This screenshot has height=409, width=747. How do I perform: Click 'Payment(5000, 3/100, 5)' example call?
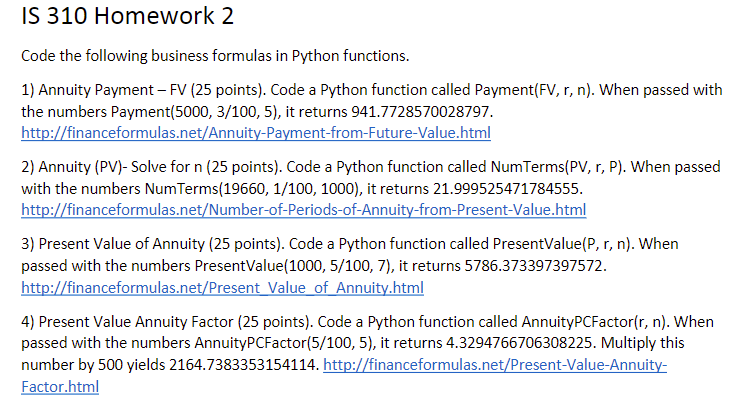(x=194, y=111)
